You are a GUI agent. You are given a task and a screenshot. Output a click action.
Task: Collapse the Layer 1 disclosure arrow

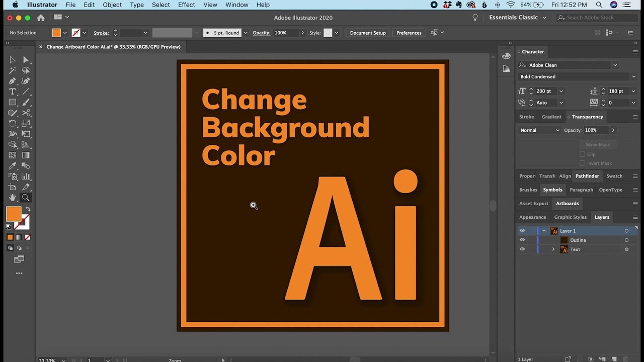[x=544, y=231]
